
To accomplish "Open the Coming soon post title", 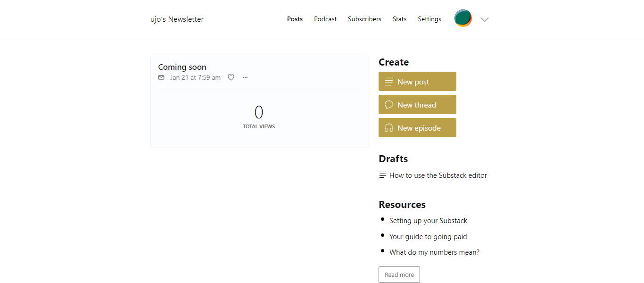I will coord(182,67).
